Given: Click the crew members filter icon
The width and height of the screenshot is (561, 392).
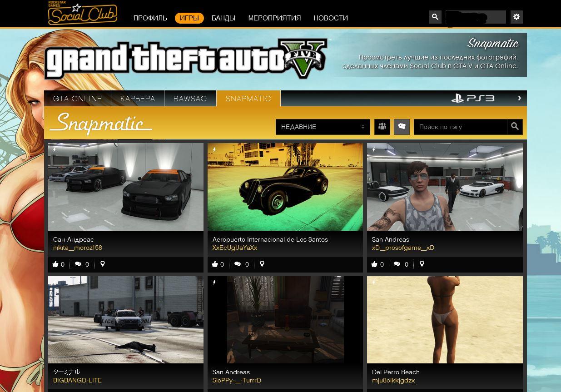Looking at the screenshot, I should [x=382, y=127].
